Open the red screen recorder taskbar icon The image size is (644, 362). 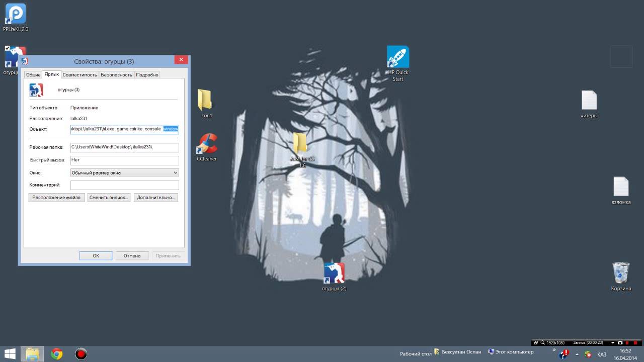tap(80, 354)
